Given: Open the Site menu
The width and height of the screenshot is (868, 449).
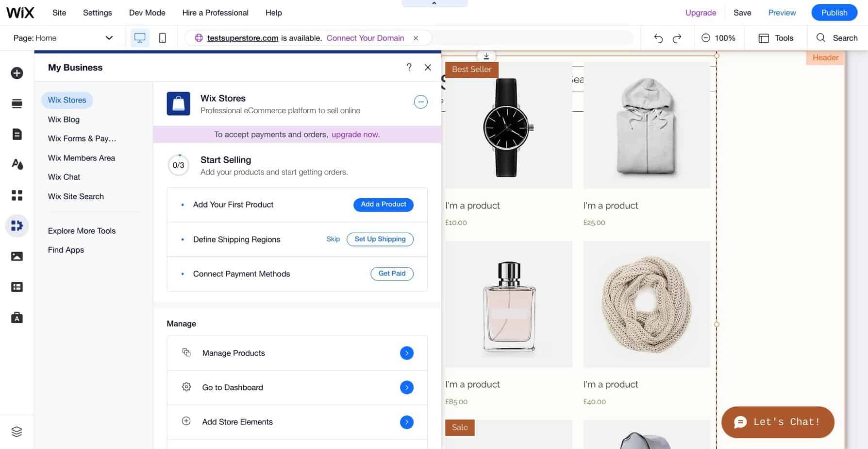Looking at the screenshot, I should pos(59,13).
